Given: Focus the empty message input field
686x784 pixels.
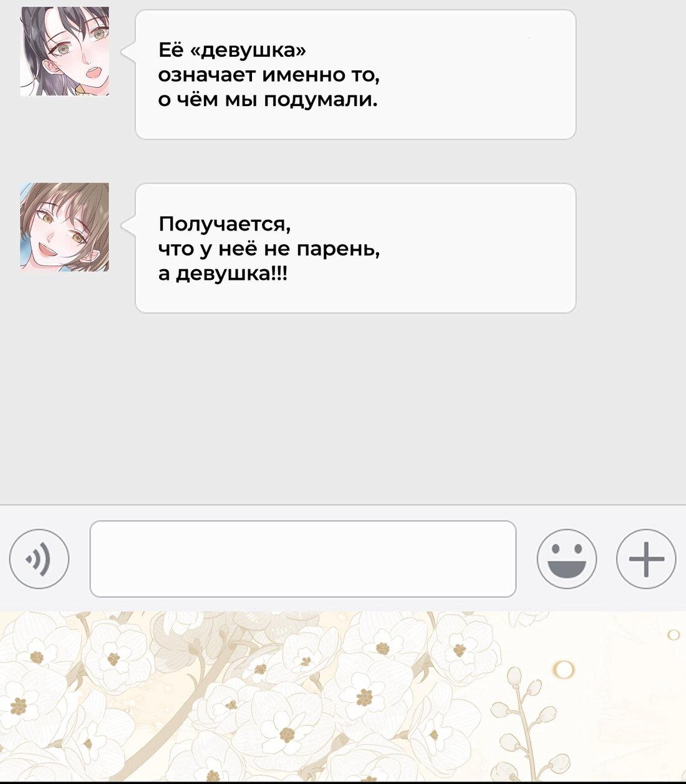Looking at the screenshot, I should point(303,559).
